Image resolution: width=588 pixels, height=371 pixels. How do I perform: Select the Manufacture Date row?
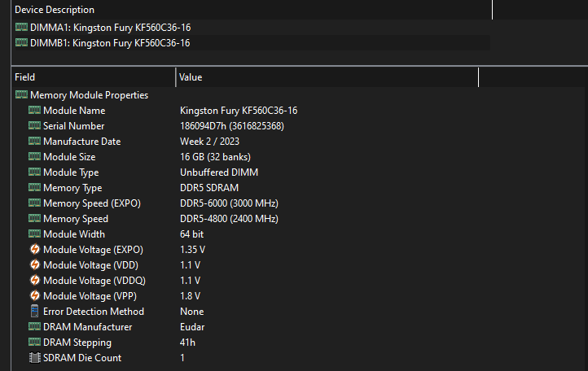point(81,142)
